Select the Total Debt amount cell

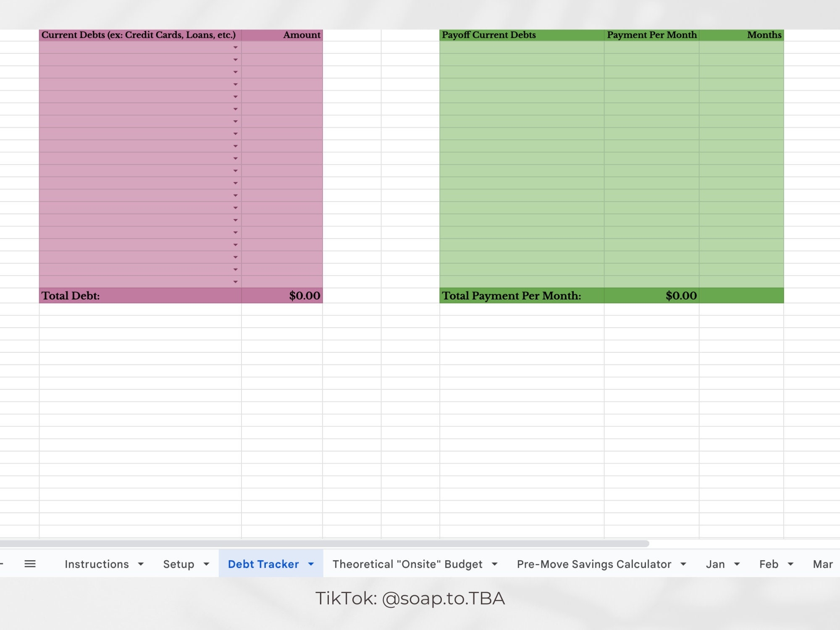point(282,296)
